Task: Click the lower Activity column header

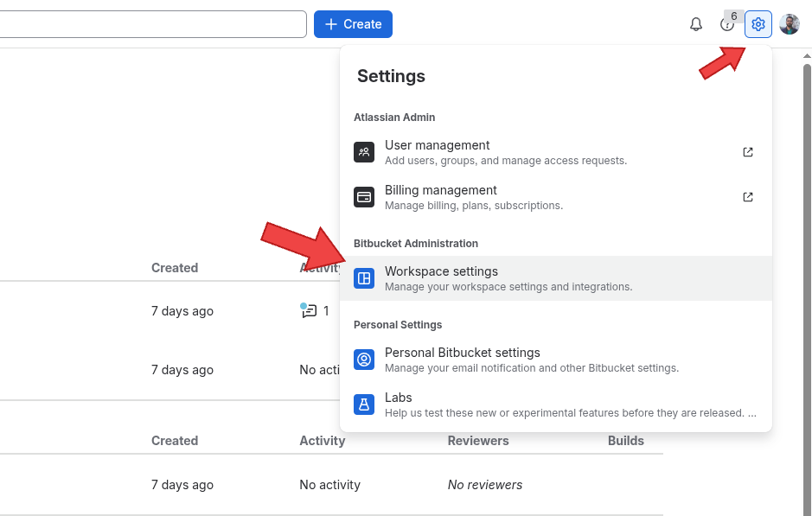Action: (x=322, y=441)
